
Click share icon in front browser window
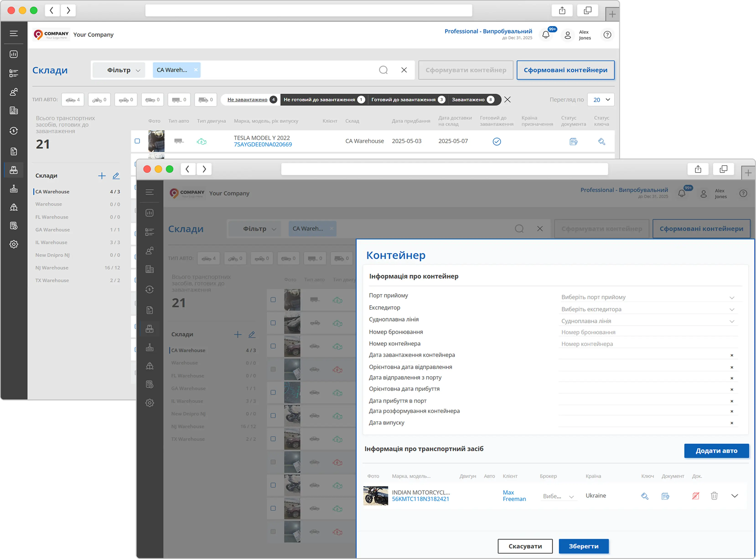698,169
